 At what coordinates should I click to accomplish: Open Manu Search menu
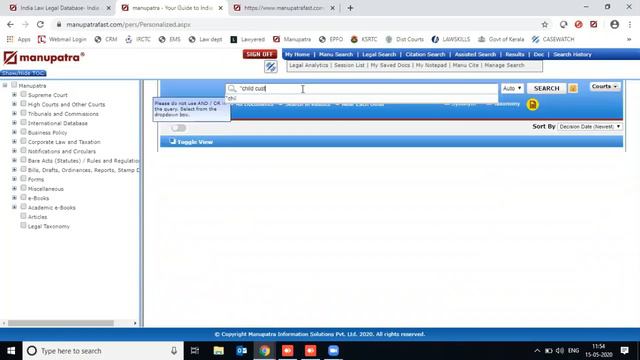coord(336,54)
